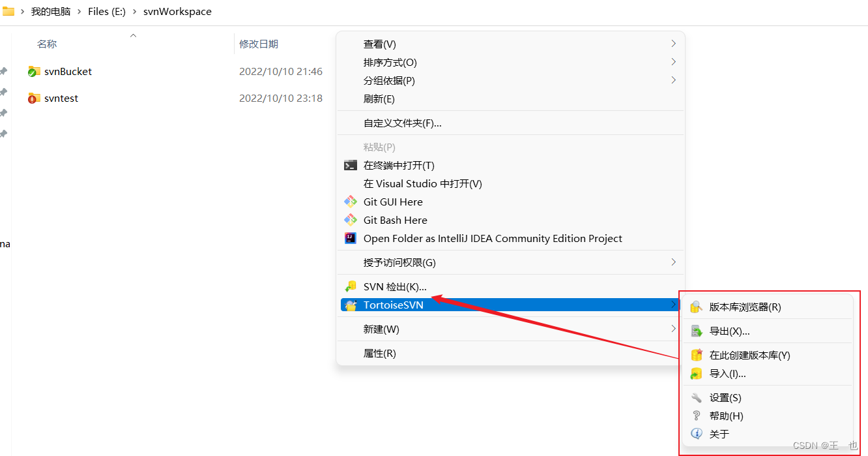The width and height of the screenshot is (868, 456).
Task: Navigate to Files (E:) in the breadcrumb
Action: [x=106, y=11]
